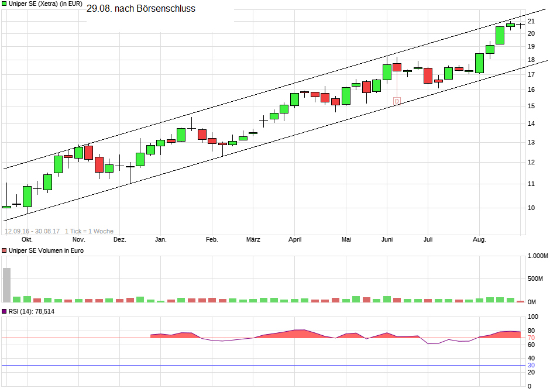
Task: Click the '500M' volume axis label
Action: coord(535,278)
